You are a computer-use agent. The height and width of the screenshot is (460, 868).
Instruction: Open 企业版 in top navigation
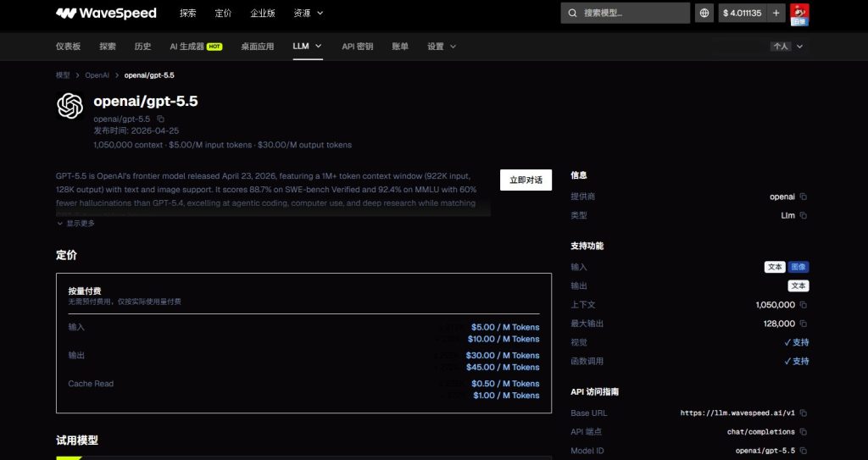point(263,13)
